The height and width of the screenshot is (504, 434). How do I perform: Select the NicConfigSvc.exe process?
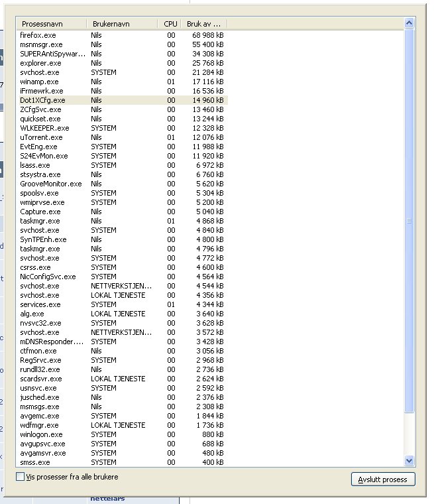coord(122,277)
